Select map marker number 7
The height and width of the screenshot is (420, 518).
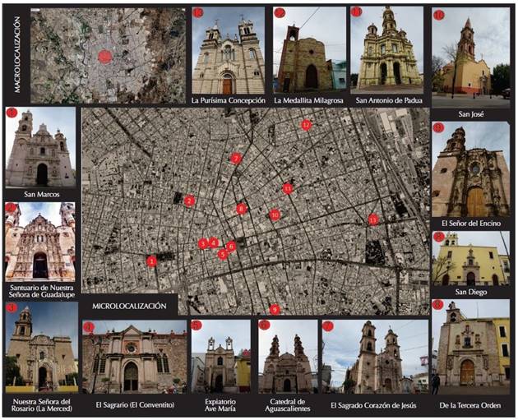(236, 158)
